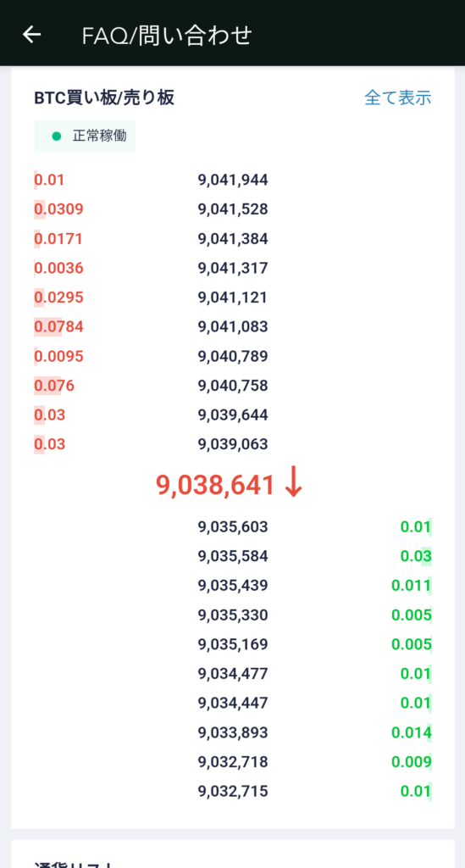Click the 正常稼働 status badge

click(x=85, y=136)
